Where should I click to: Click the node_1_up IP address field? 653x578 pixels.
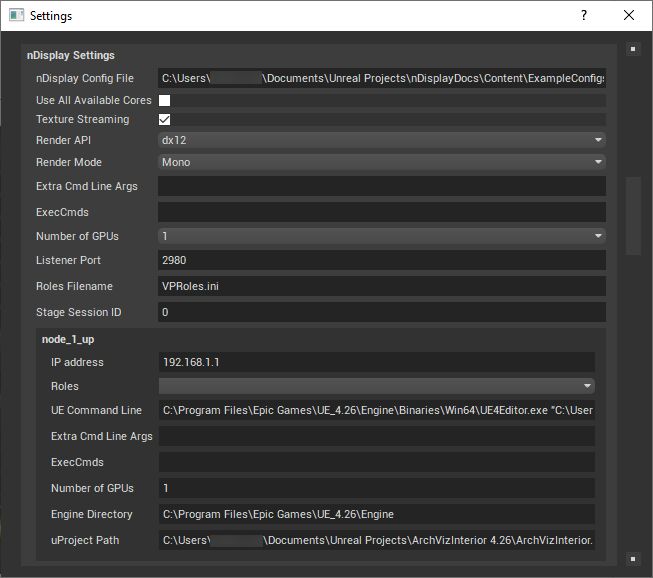click(376, 362)
